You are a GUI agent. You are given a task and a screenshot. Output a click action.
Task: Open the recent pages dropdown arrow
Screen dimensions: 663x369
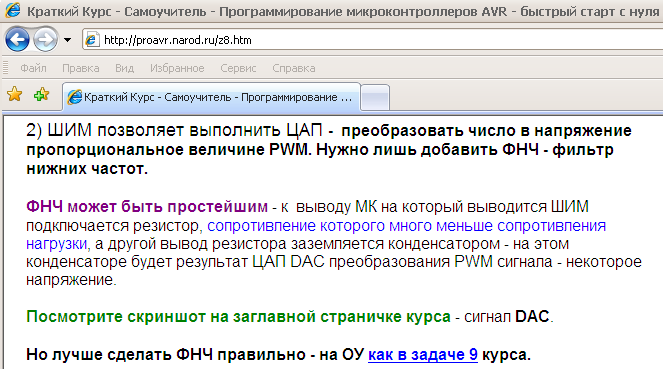coord(67,40)
